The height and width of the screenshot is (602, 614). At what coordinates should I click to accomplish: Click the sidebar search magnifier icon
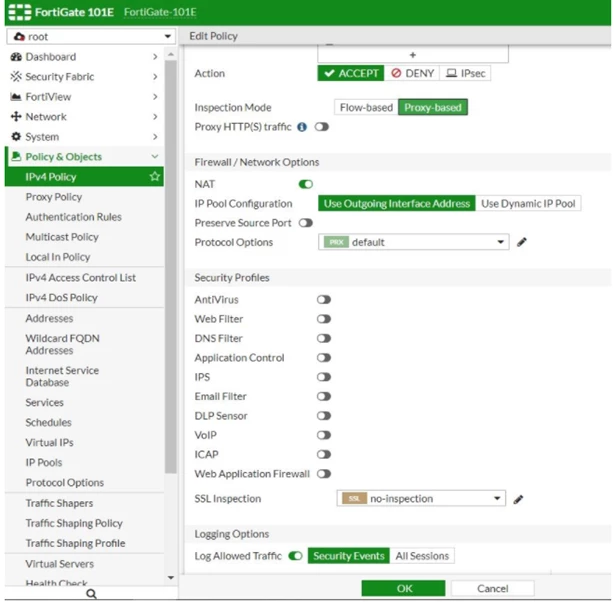(91, 594)
